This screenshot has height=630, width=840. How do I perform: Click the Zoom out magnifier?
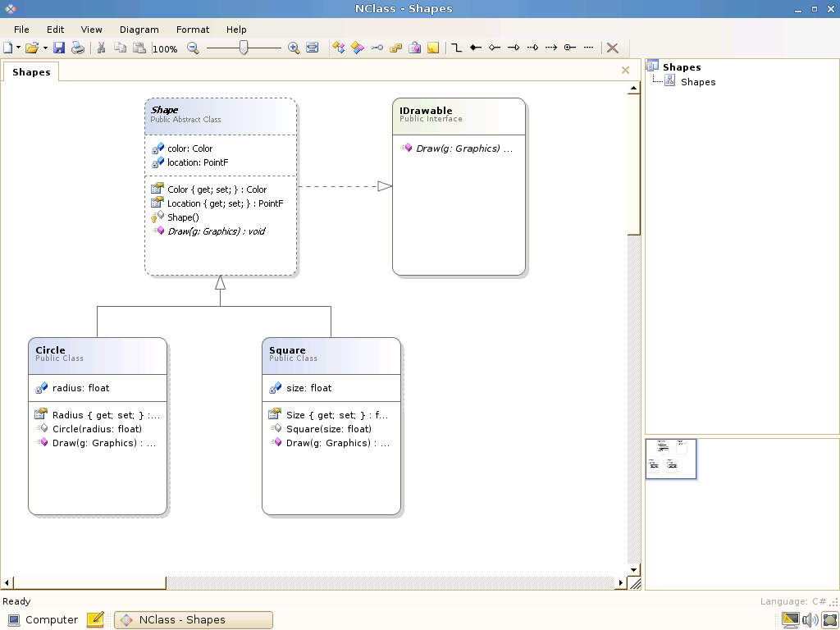pos(193,48)
